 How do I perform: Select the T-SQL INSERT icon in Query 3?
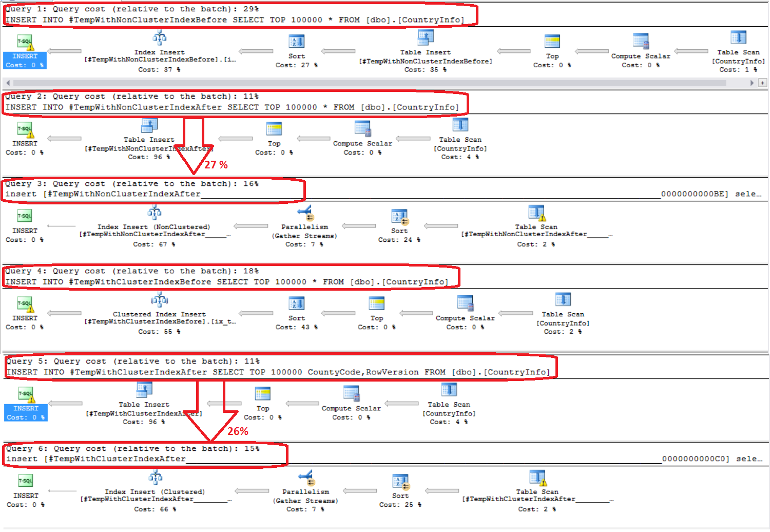25,216
